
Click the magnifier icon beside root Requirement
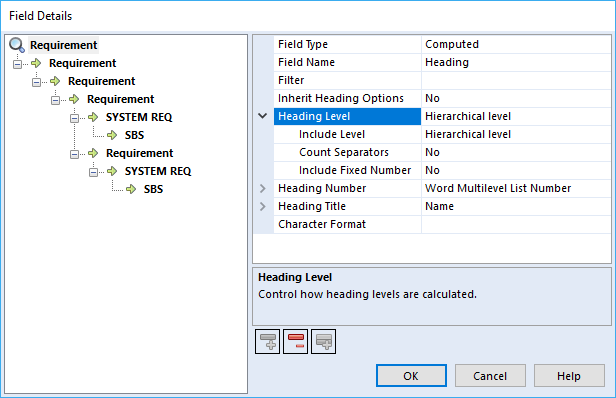(x=17, y=45)
